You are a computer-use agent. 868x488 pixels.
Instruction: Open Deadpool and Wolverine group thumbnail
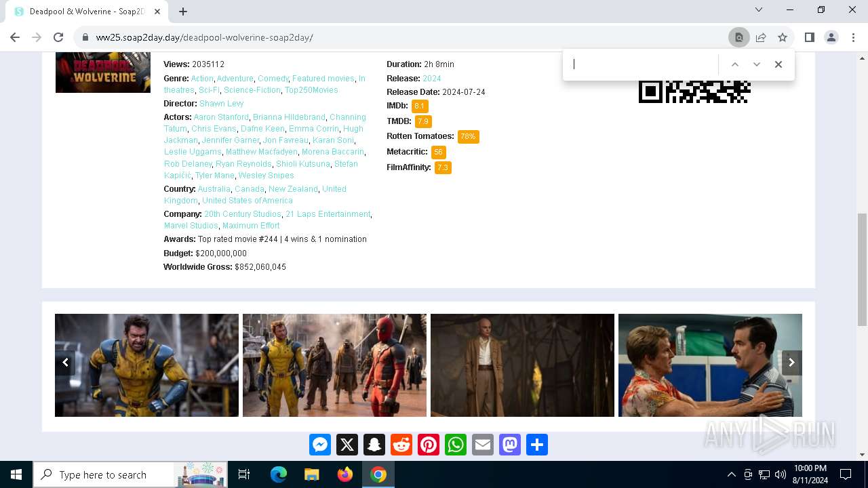(334, 365)
